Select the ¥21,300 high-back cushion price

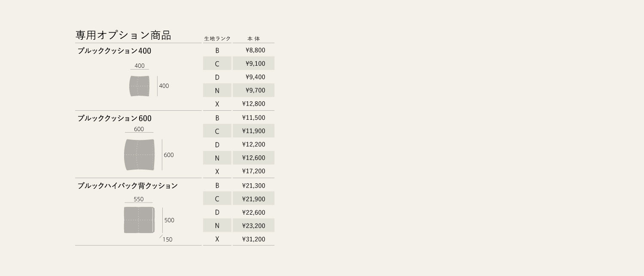tap(253, 185)
